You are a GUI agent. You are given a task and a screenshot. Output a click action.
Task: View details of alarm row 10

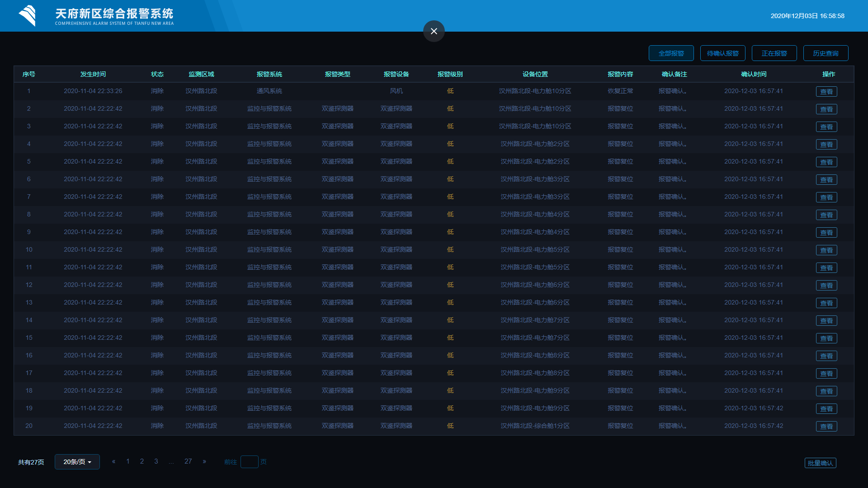pos(826,250)
